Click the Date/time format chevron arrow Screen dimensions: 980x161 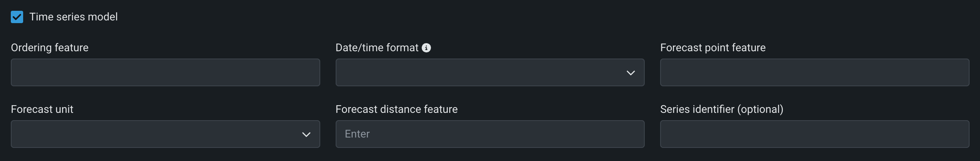(x=630, y=73)
